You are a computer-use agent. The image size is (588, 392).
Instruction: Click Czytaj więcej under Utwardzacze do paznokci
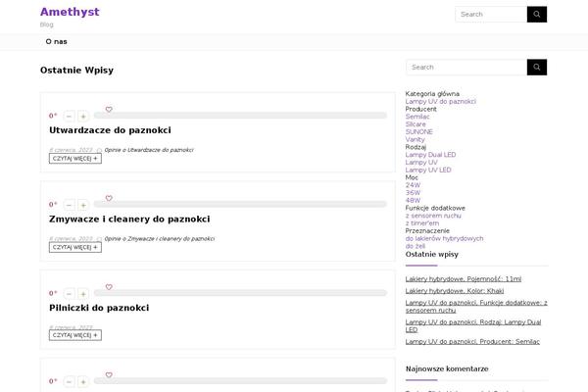(x=75, y=159)
